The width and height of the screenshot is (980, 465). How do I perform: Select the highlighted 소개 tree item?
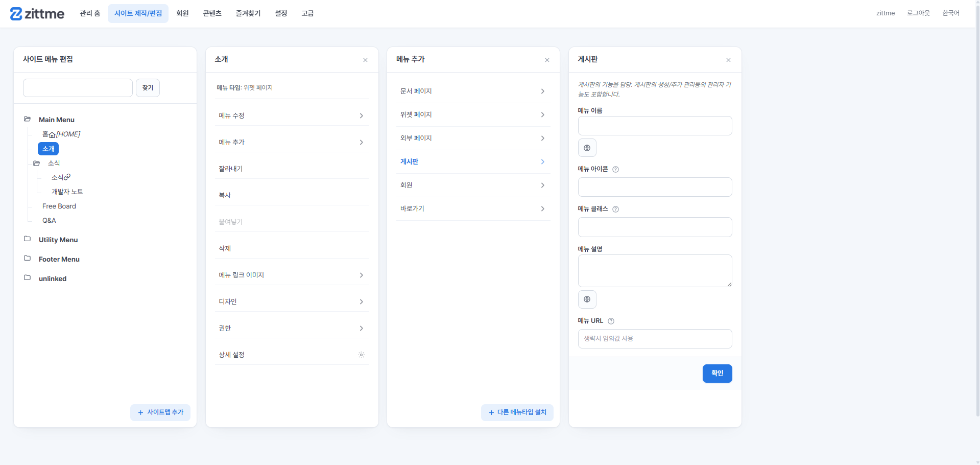coord(49,149)
